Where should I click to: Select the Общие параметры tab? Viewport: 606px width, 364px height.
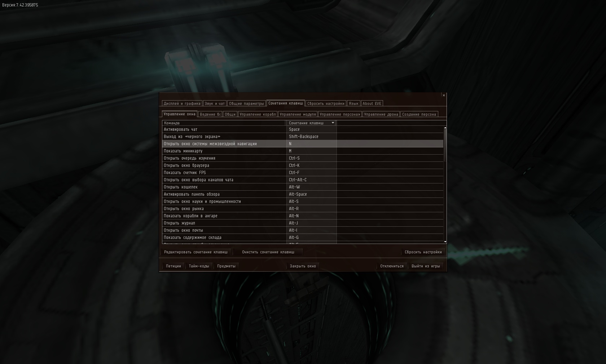click(246, 103)
